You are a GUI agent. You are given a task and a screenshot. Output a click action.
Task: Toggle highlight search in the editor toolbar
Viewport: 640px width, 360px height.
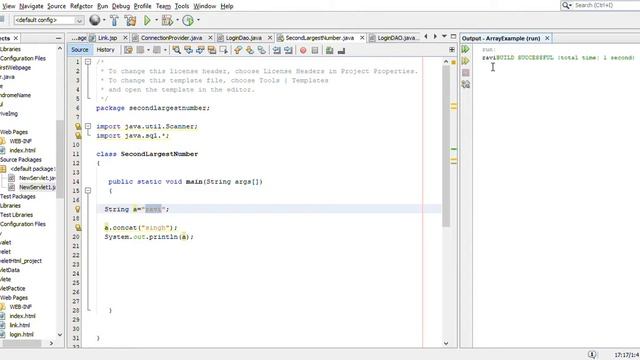pyautogui.click(x=212, y=50)
